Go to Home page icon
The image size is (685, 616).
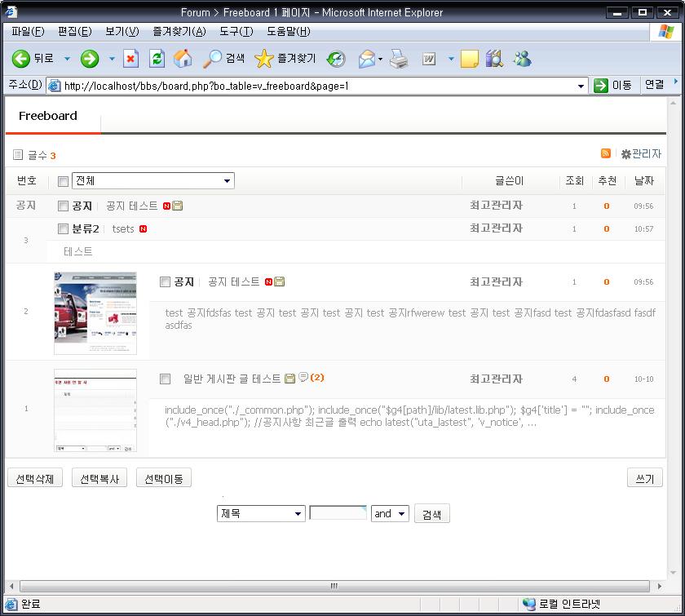pyautogui.click(x=183, y=59)
